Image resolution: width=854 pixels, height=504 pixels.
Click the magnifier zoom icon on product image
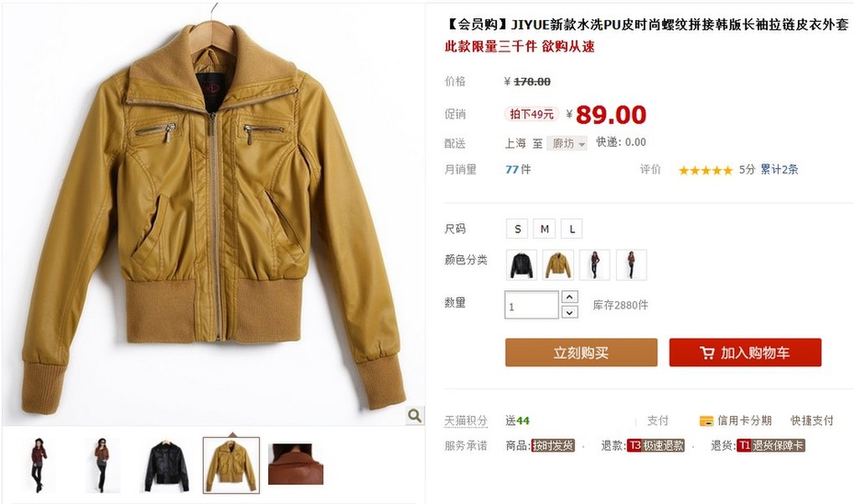tap(414, 416)
